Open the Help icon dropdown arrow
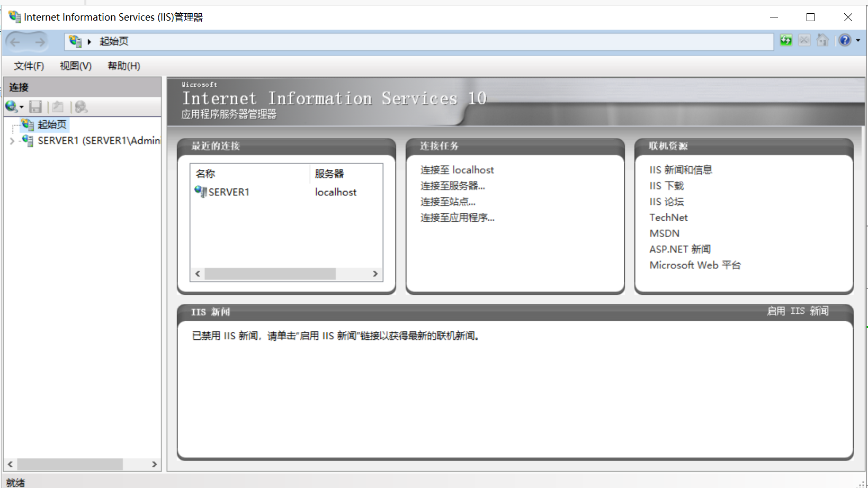This screenshot has width=868, height=488. tap(858, 40)
